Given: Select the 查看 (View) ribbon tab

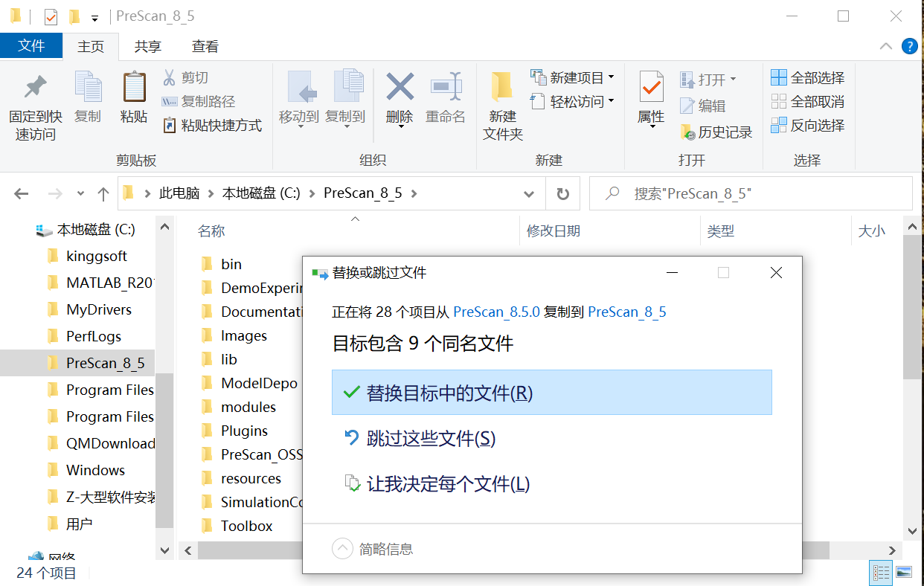Looking at the screenshot, I should tap(205, 46).
